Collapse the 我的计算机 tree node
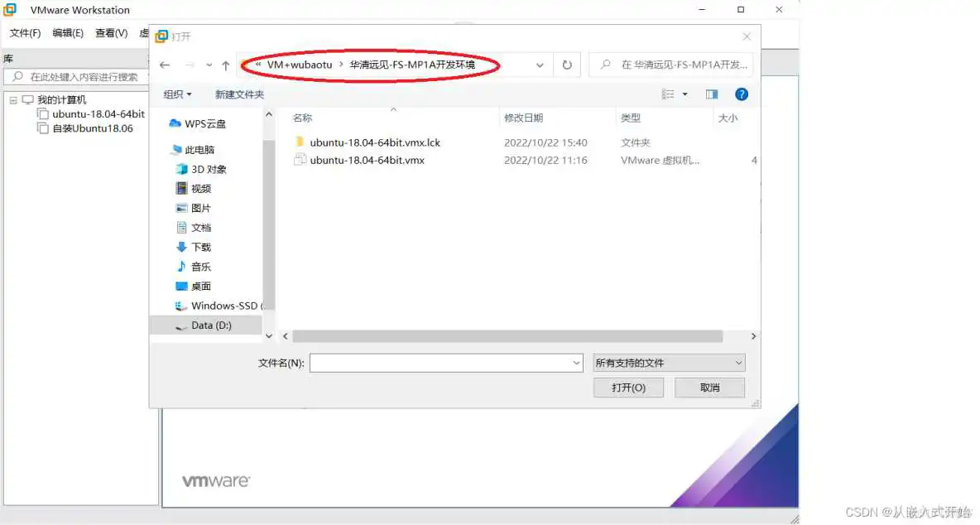 [x=16, y=99]
